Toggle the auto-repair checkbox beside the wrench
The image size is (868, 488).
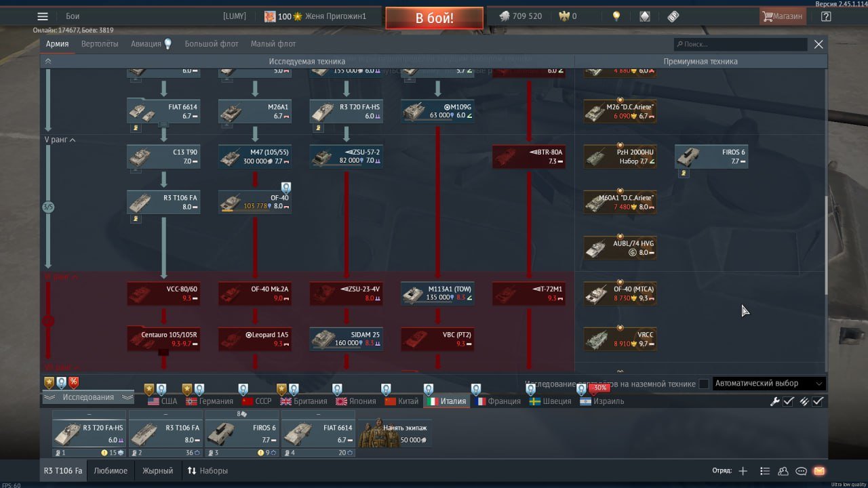789,401
